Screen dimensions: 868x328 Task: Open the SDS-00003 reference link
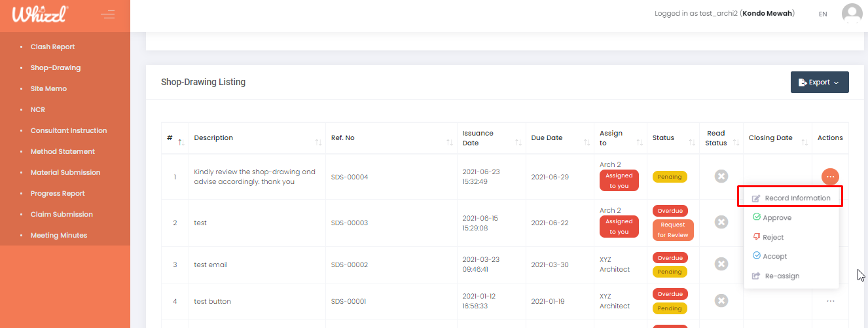350,223
